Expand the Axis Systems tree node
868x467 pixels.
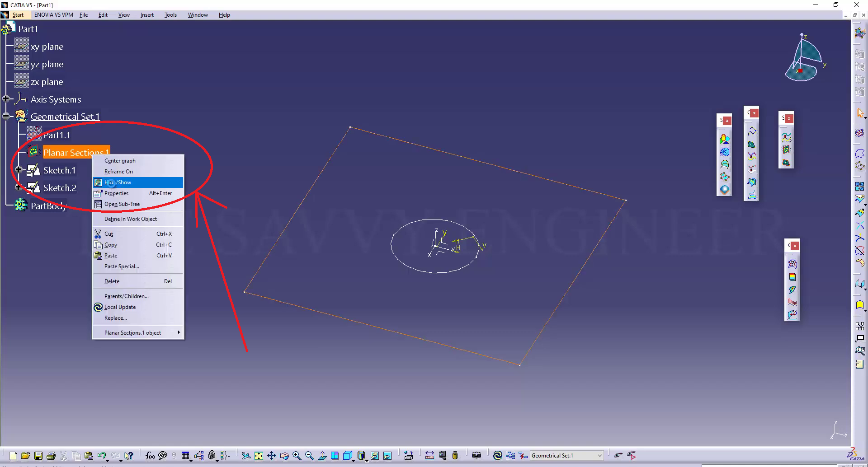coord(6,98)
